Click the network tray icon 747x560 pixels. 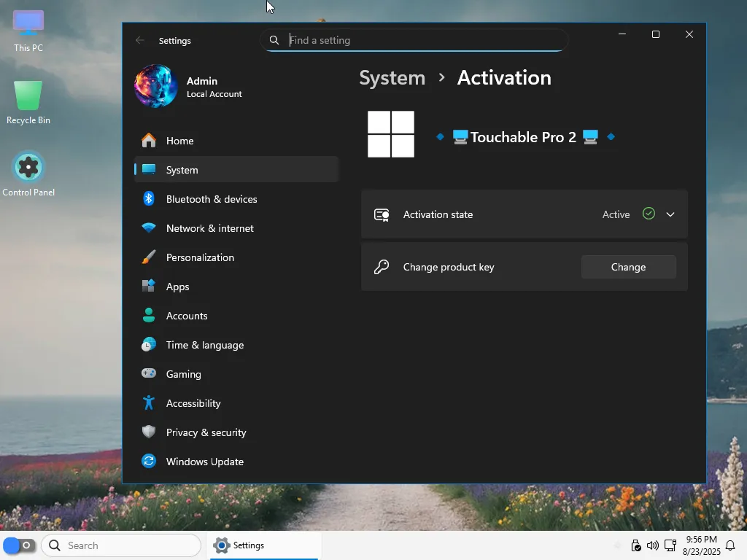point(670,545)
